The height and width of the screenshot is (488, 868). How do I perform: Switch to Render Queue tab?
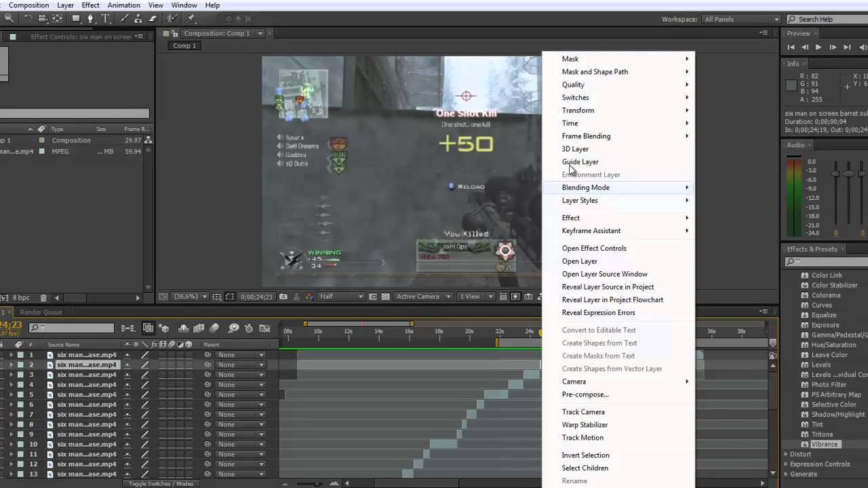pos(41,312)
